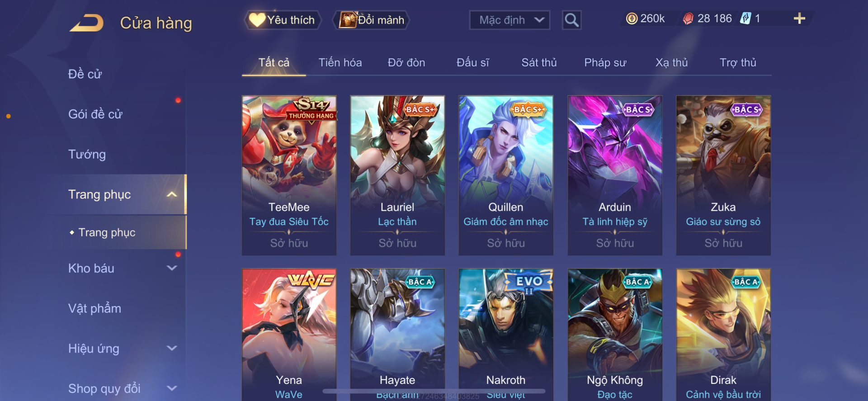
Task: Switch to the Pháp sư tab
Action: (605, 62)
